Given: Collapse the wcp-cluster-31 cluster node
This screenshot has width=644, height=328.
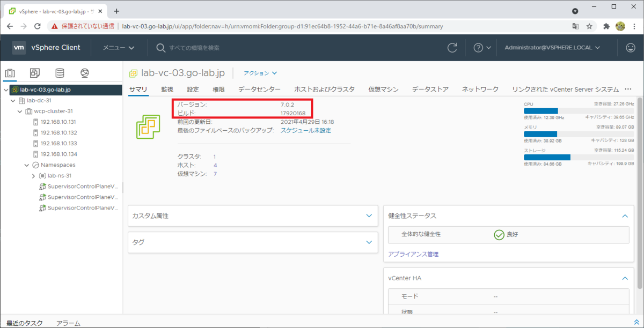Looking at the screenshot, I should click(20, 111).
